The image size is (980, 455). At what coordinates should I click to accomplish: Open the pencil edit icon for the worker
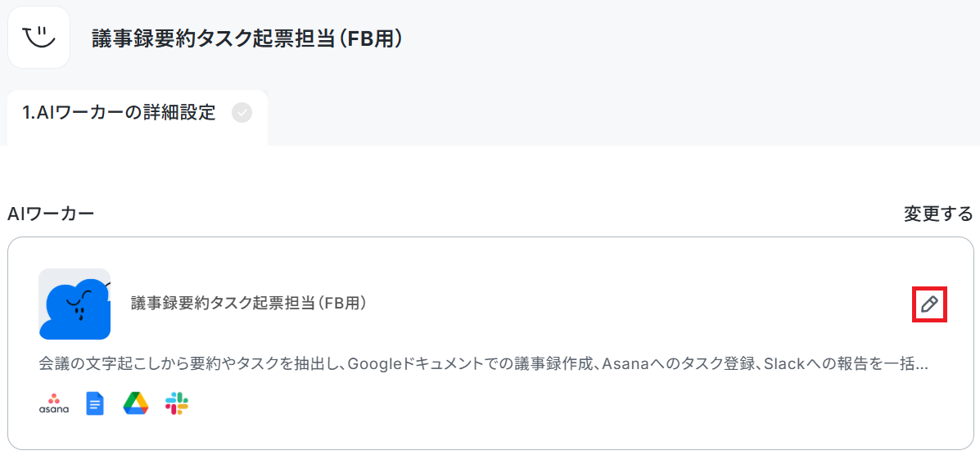pos(929,304)
